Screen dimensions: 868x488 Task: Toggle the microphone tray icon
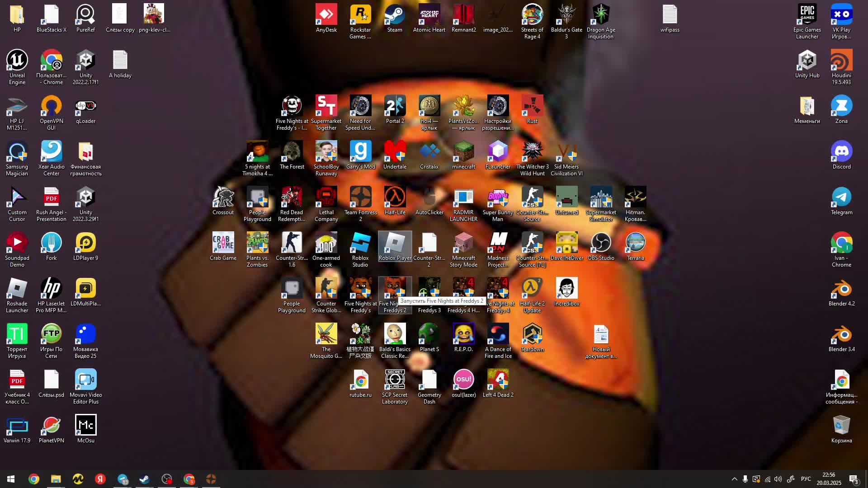pos(745,479)
